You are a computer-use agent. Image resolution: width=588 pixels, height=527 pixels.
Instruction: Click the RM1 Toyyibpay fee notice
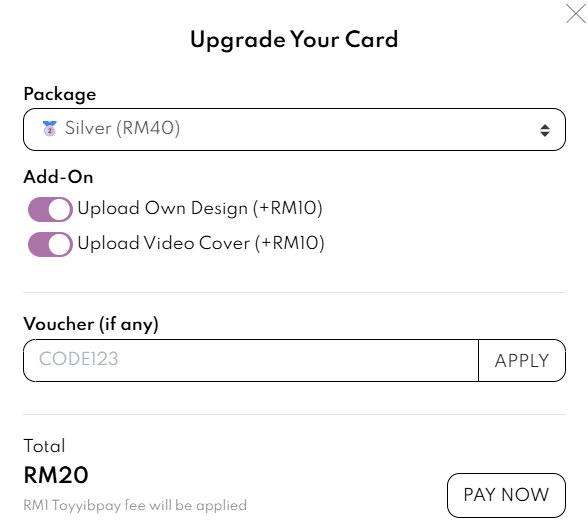click(x=135, y=506)
